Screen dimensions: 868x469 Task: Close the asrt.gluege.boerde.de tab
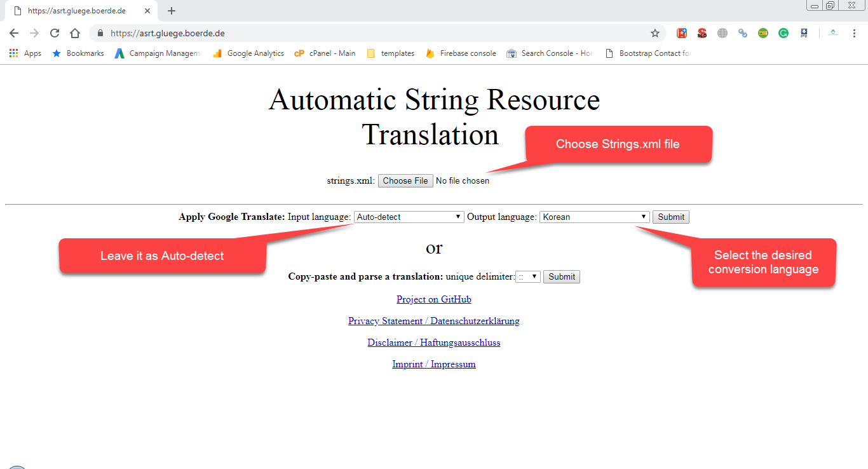[147, 11]
